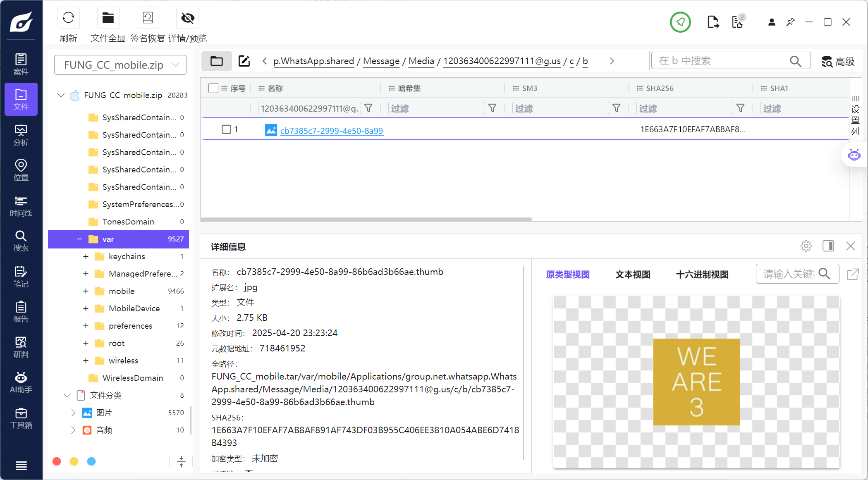Screen dimensions: 868x480
Task: Click the 签名恢复 signature recovery icon
Action: 148,18
